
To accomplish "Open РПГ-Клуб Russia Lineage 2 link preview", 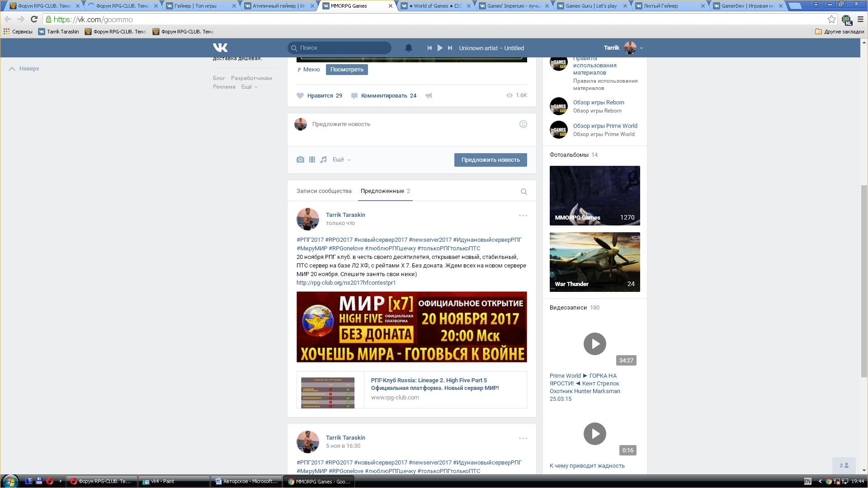I will [411, 389].
